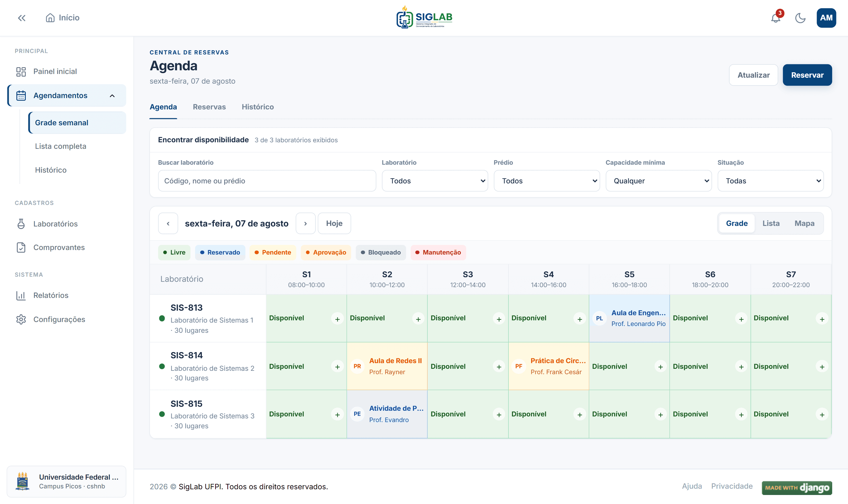
Task: Open Comprovantes document icon item
Action: (67, 247)
